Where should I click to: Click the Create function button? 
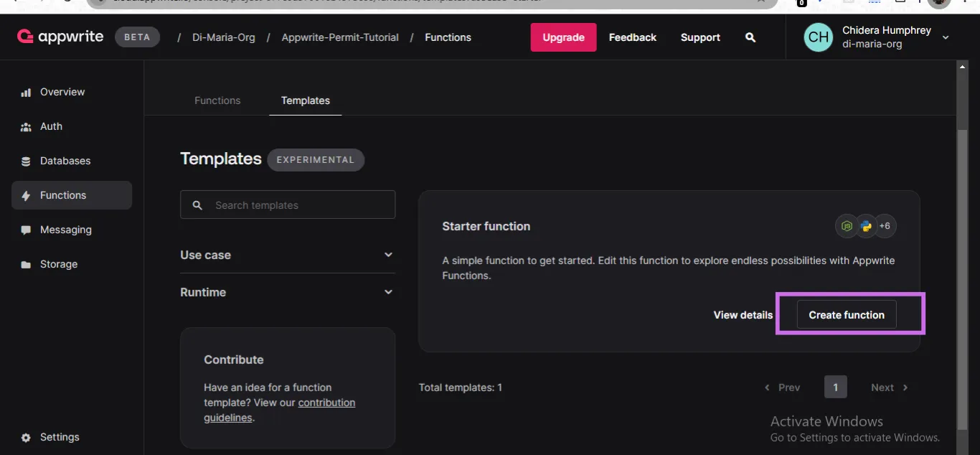(x=847, y=314)
